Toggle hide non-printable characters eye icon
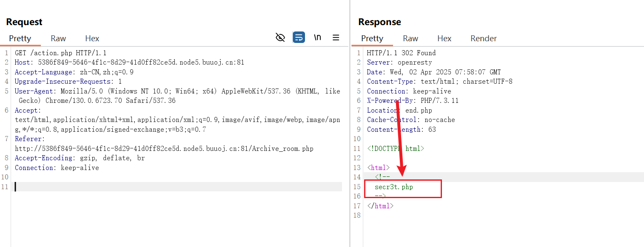 tap(280, 38)
